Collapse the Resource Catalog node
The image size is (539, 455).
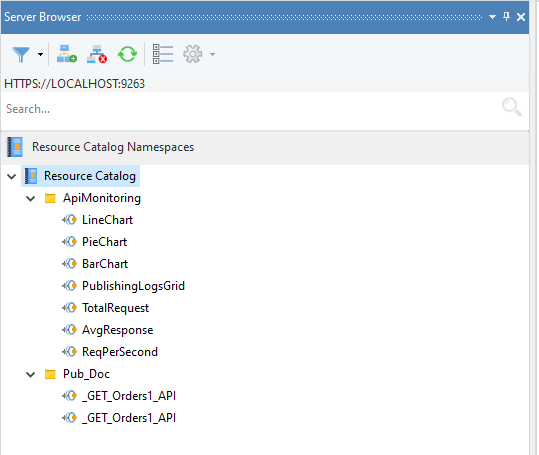click(x=12, y=176)
